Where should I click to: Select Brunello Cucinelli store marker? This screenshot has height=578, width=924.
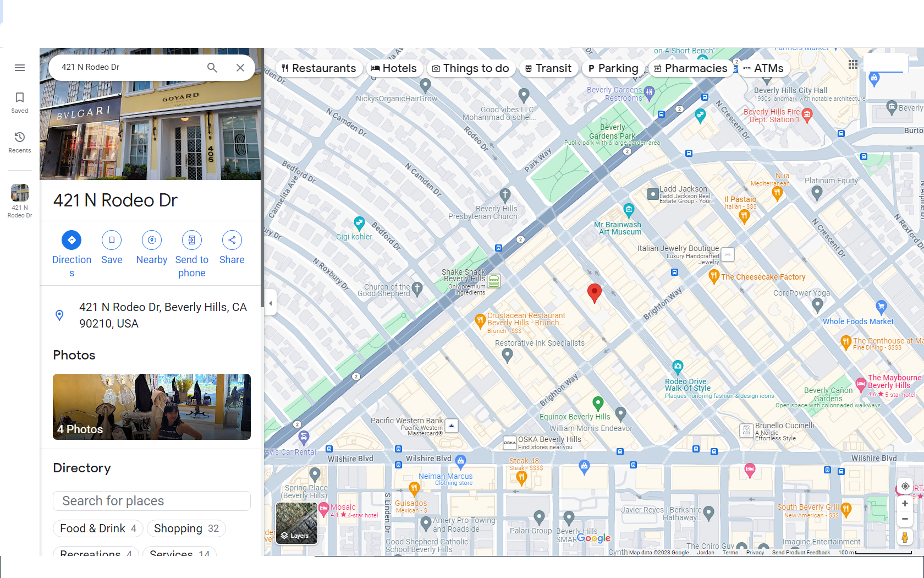click(x=746, y=430)
